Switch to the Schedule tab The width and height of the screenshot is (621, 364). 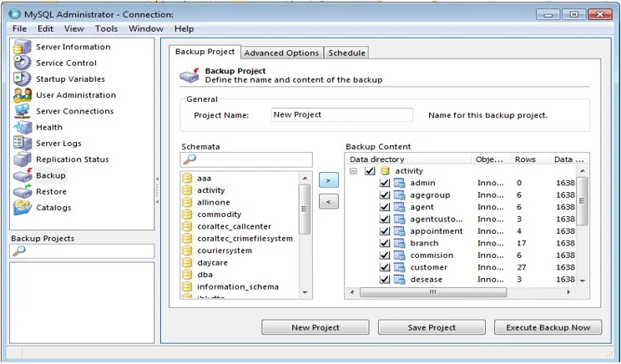346,53
